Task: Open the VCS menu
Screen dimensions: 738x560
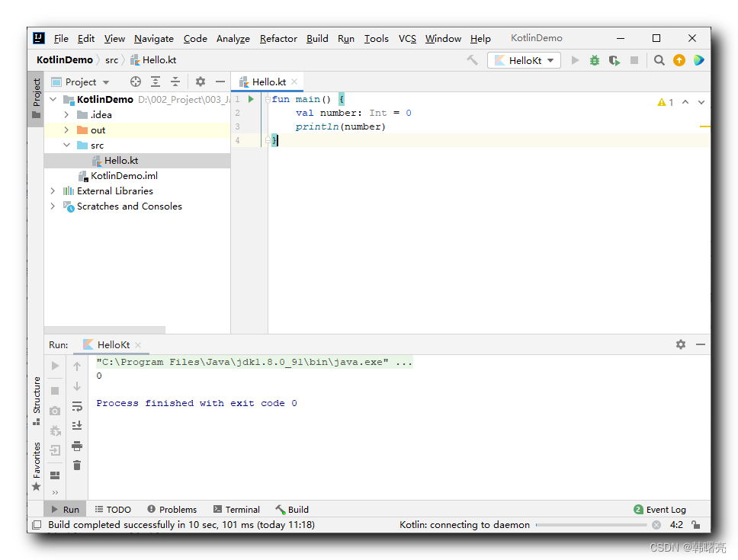Action: pos(407,39)
